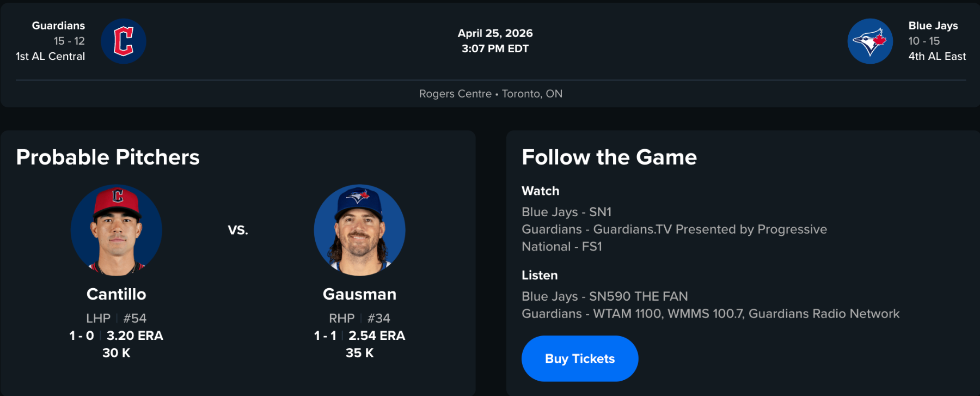Select the National FS1 broadcast

coord(561,247)
